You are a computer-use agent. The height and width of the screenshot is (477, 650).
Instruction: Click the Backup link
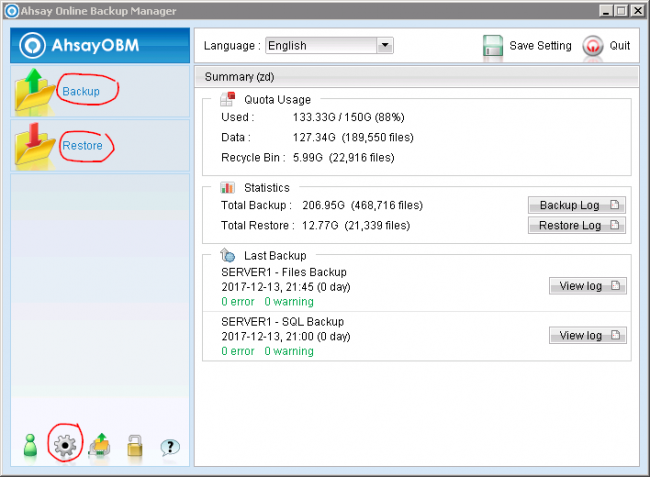81,91
